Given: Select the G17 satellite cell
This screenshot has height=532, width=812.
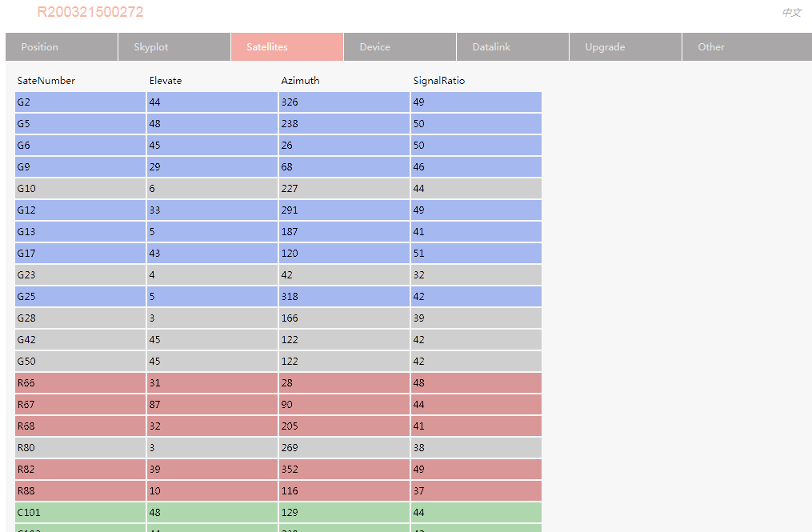Looking at the screenshot, I should pos(80,254).
